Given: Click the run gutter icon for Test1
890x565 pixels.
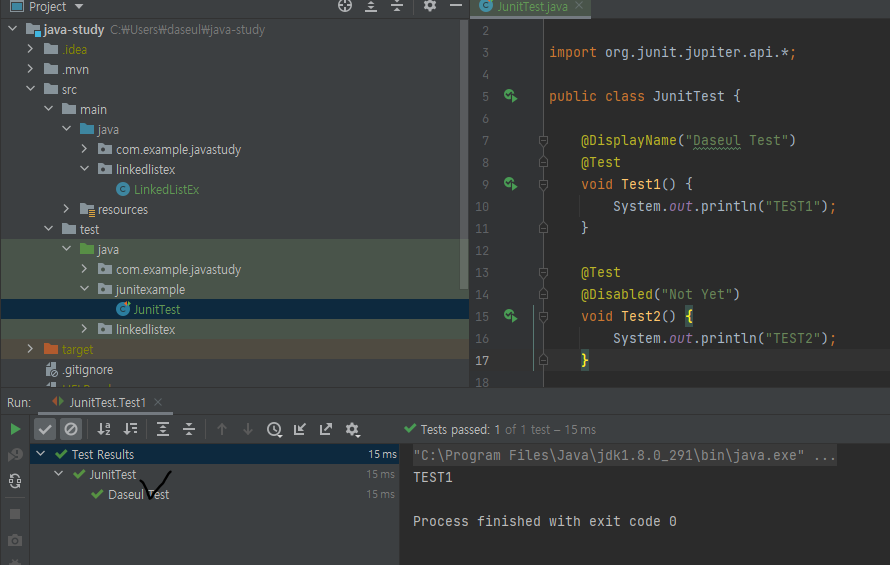Looking at the screenshot, I should point(511,183).
